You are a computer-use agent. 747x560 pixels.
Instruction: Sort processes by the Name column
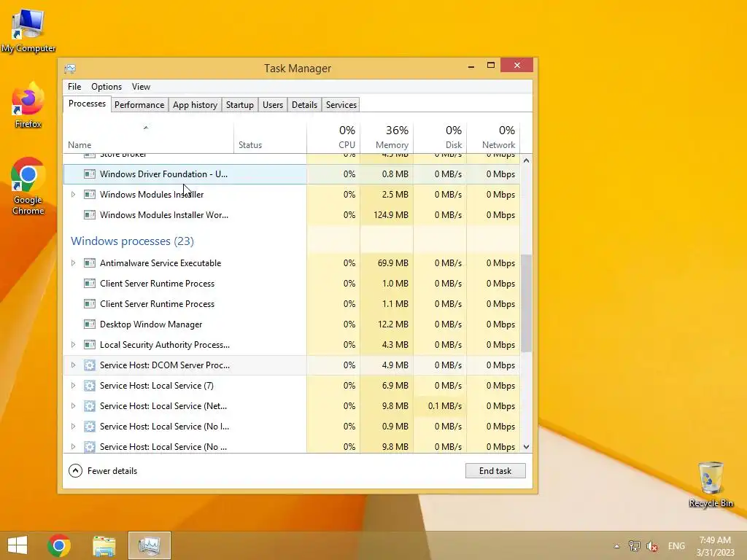click(x=148, y=138)
